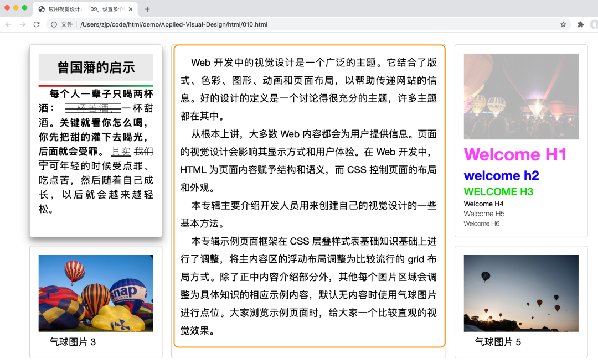Click the macOS green fullscreen window button
The height and width of the screenshot is (364, 598).
coord(25,8)
